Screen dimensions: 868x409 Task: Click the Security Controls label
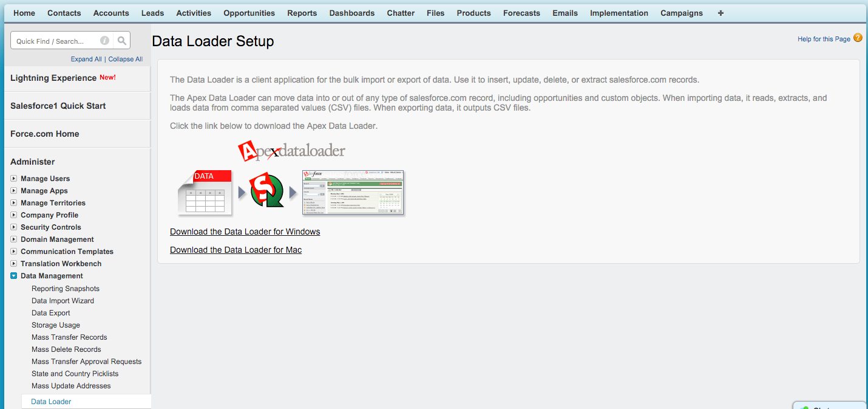51,227
